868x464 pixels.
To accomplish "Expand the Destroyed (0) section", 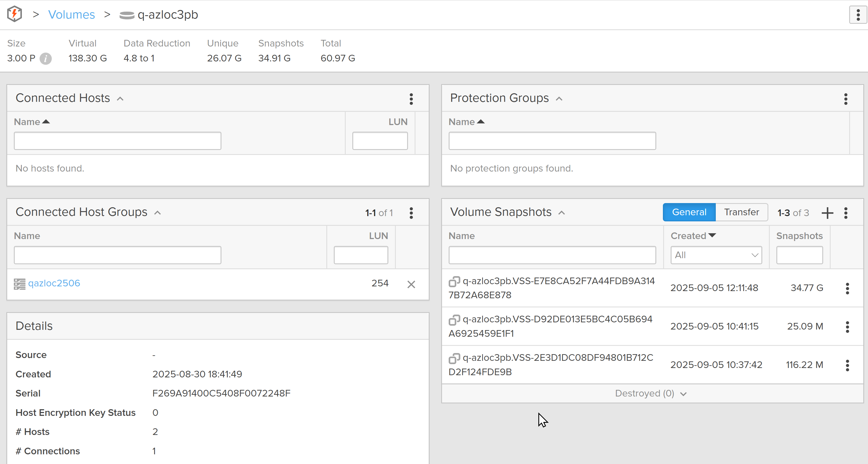I will tap(650, 393).
